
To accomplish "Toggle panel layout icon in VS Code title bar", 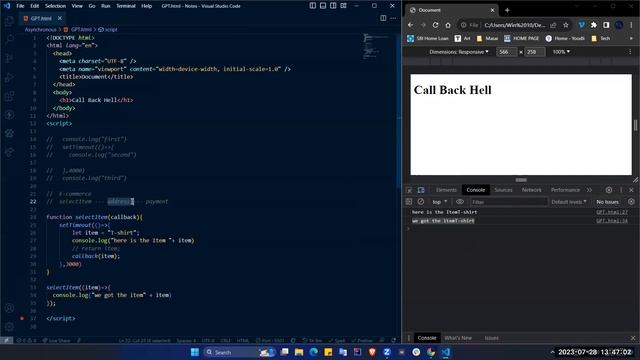I will (323, 6).
